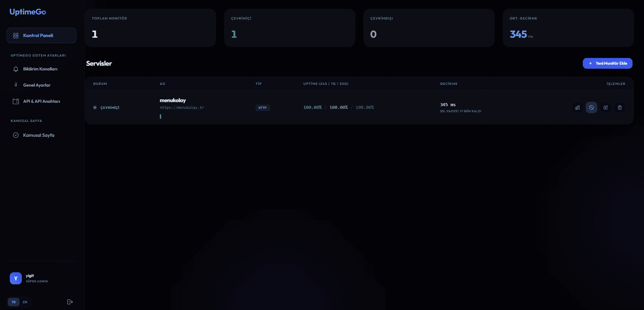Pause the menukolay monitor
Image resolution: width=644 pixels, height=310 pixels.
pos(592,107)
